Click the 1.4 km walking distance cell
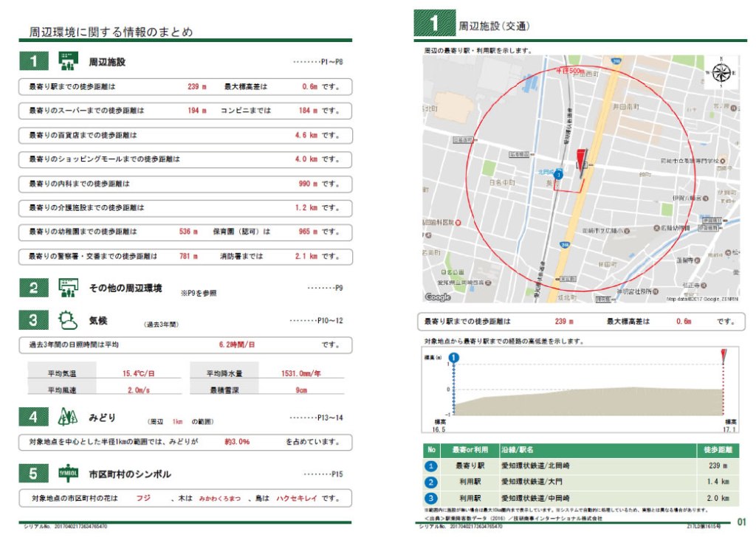The width and height of the screenshot is (756, 537). click(718, 482)
